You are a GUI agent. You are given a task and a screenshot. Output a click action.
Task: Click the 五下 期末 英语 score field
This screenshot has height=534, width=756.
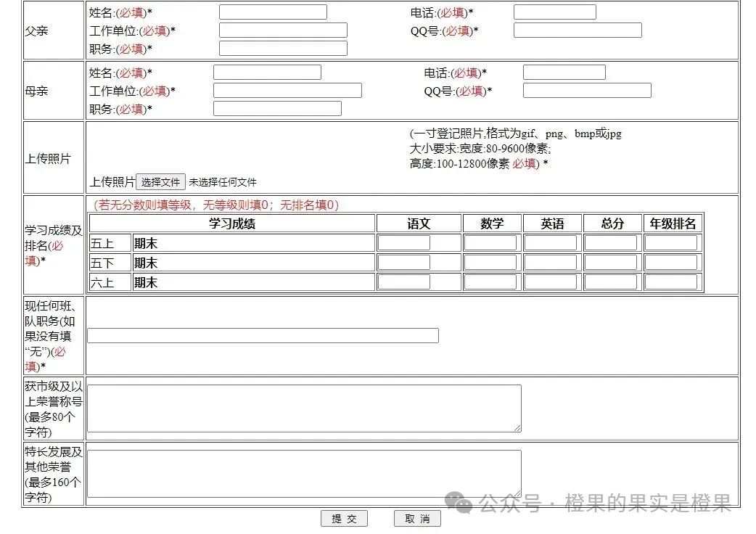point(551,262)
